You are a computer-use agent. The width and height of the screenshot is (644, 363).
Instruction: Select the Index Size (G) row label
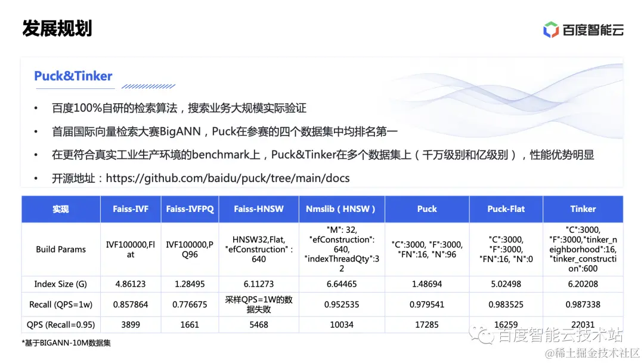point(61,284)
